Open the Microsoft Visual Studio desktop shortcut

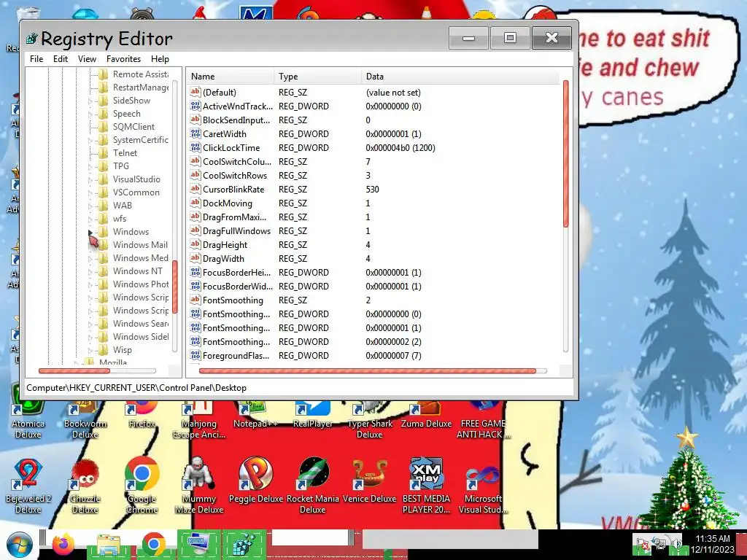tap(483, 486)
